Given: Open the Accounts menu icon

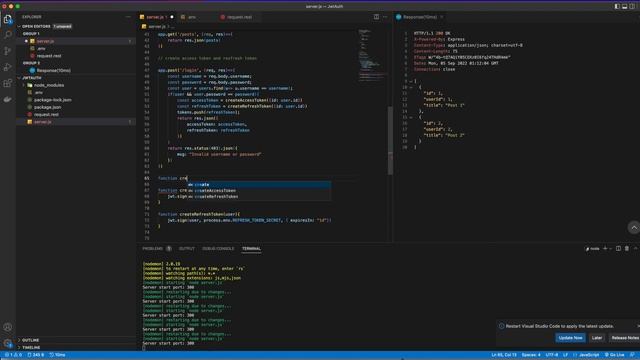Looking at the screenshot, I should (x=8, y=327).
